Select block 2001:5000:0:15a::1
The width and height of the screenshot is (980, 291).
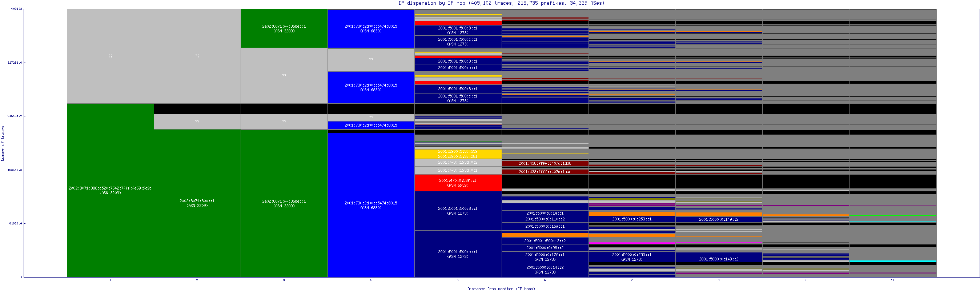click(x=545, y=227)
